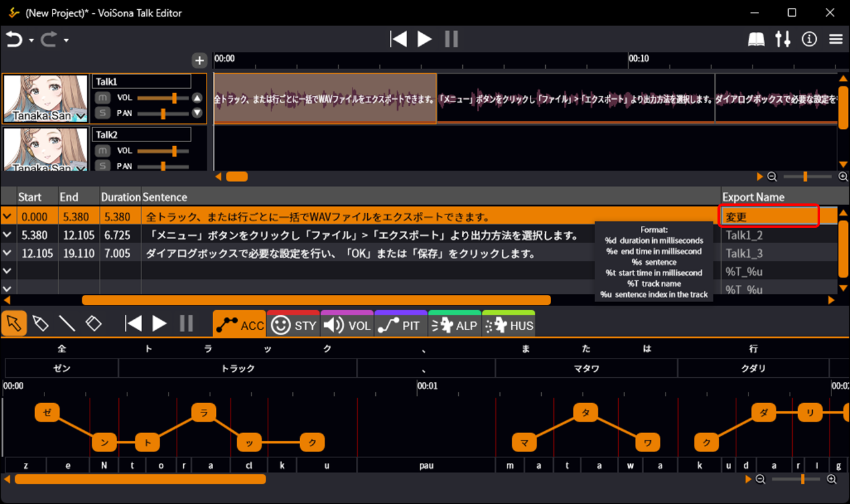Viewport: 850px width, 504px height.
Task: Select the pen drawing tool
Action: pos(41,323)
